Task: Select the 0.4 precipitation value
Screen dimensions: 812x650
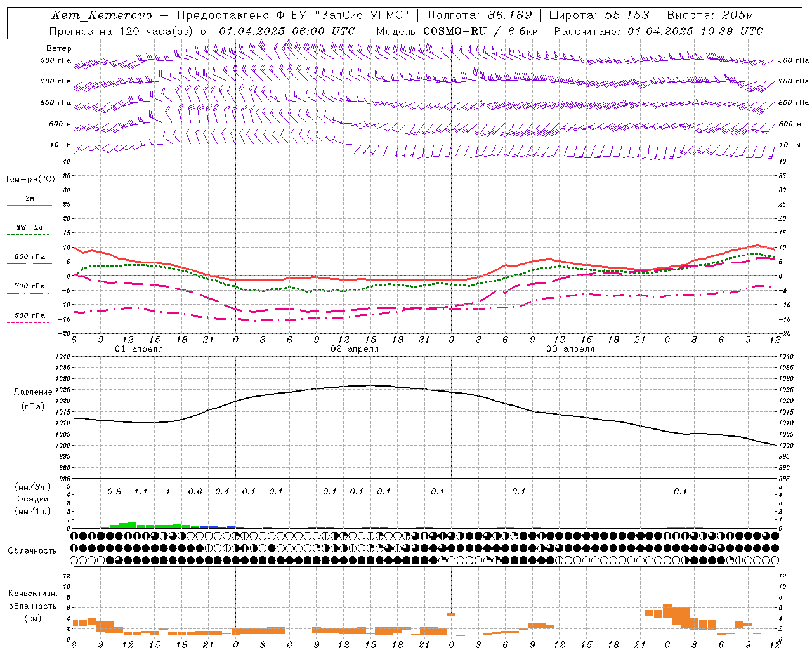Action: (x=222, y=492)
